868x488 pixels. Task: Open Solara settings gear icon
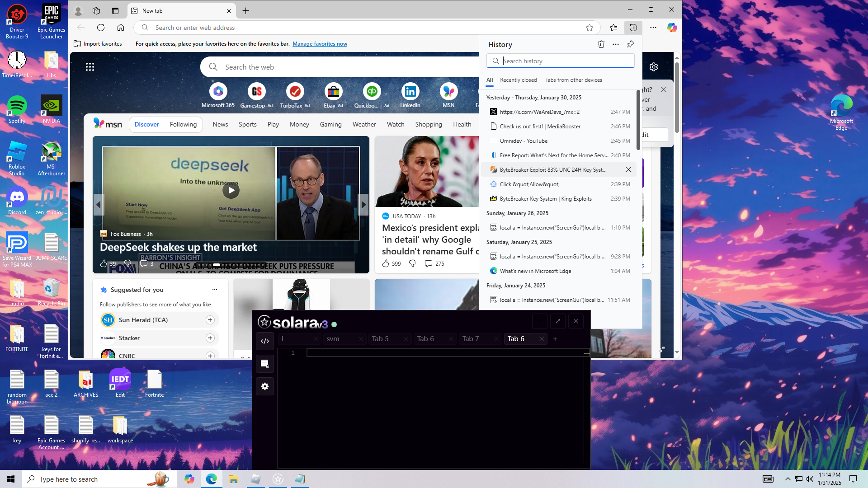(265, 386)
